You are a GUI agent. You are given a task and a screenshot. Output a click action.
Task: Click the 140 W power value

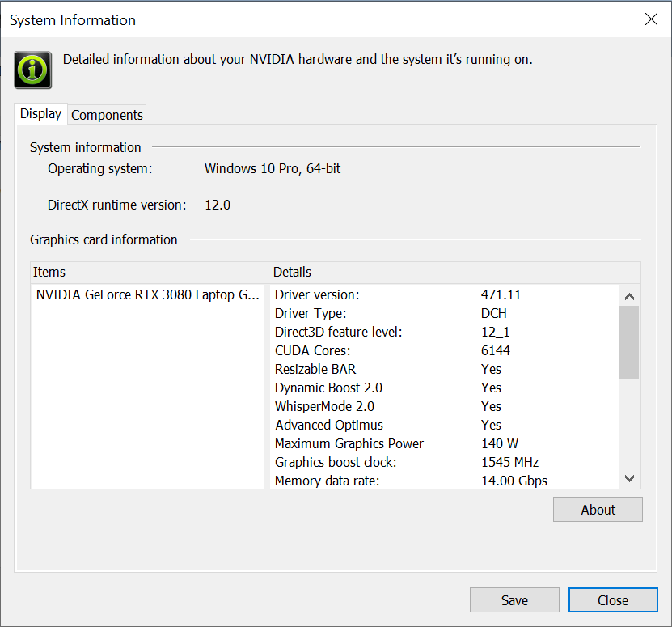tap(500, 443)
